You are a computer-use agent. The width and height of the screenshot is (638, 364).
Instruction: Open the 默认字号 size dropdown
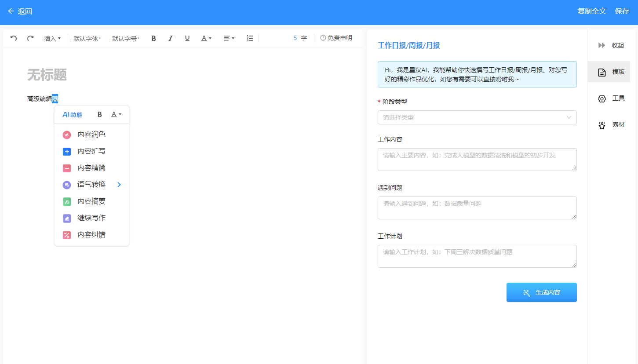(126, 38)
